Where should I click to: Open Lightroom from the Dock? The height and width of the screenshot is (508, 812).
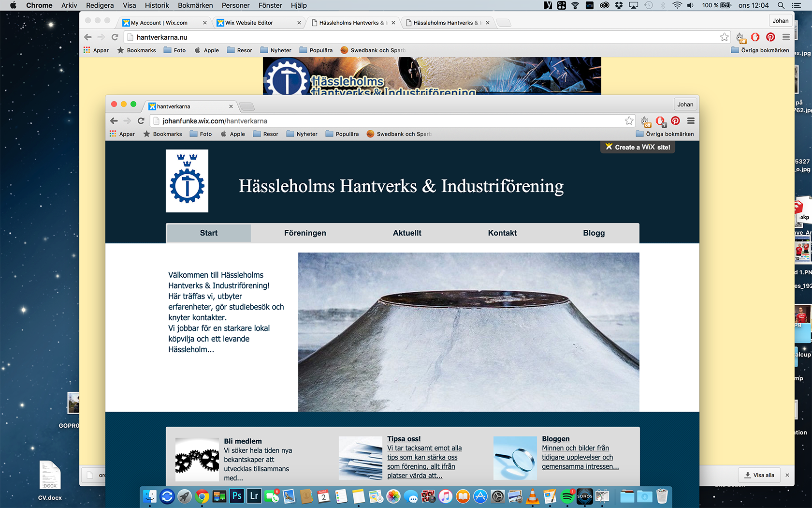[x=254, y=496]
